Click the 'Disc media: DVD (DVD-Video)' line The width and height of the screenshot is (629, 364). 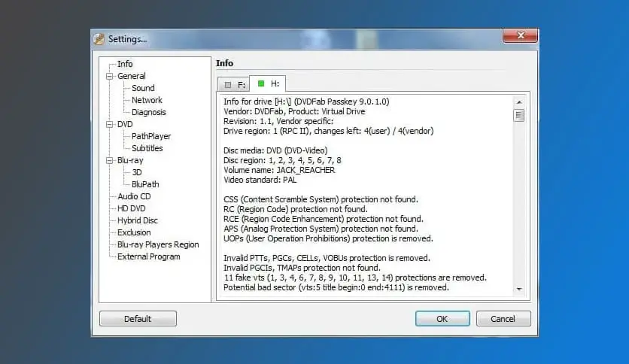pyautogui.click(x=275, y=150)
